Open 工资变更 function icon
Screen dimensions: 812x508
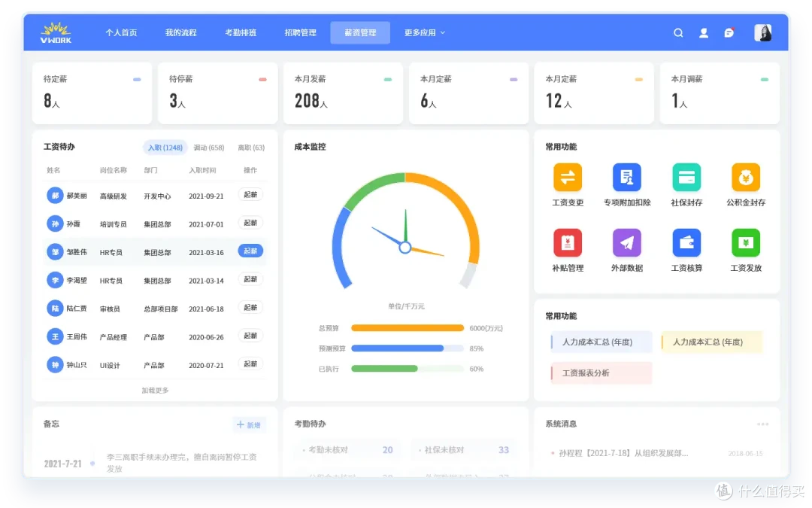point(568,178)
